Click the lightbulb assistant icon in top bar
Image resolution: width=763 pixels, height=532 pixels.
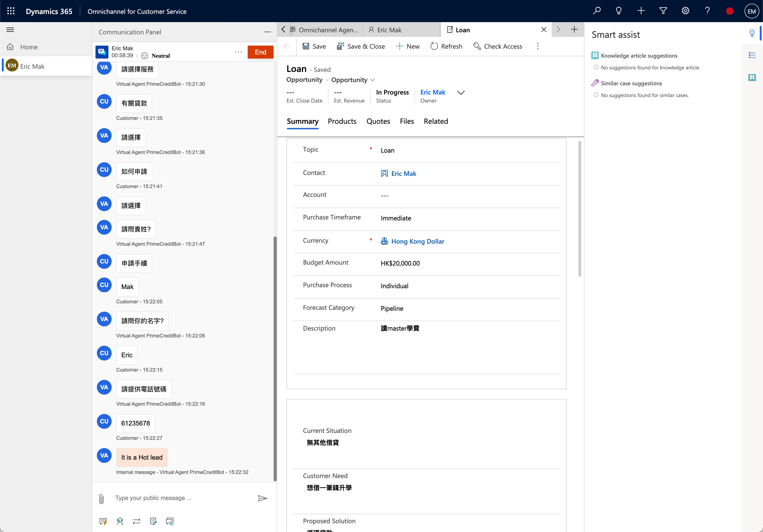619,11
